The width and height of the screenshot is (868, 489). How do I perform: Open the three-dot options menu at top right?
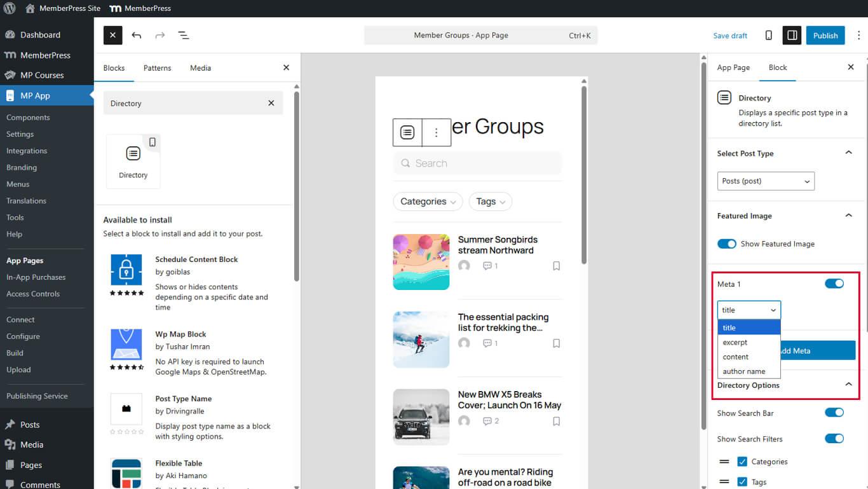pos(858,36)
